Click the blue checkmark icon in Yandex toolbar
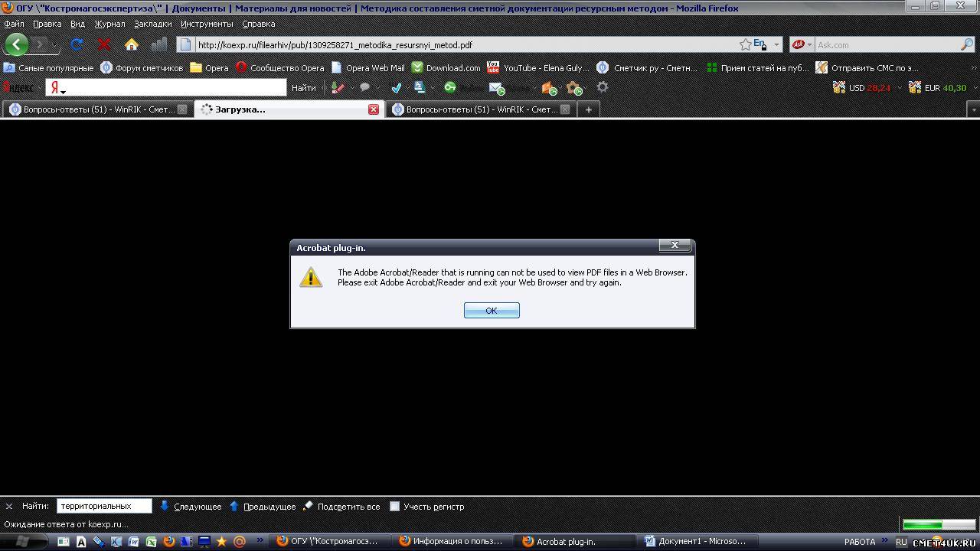This screenshot has height=551, width=980. point(396,87)
